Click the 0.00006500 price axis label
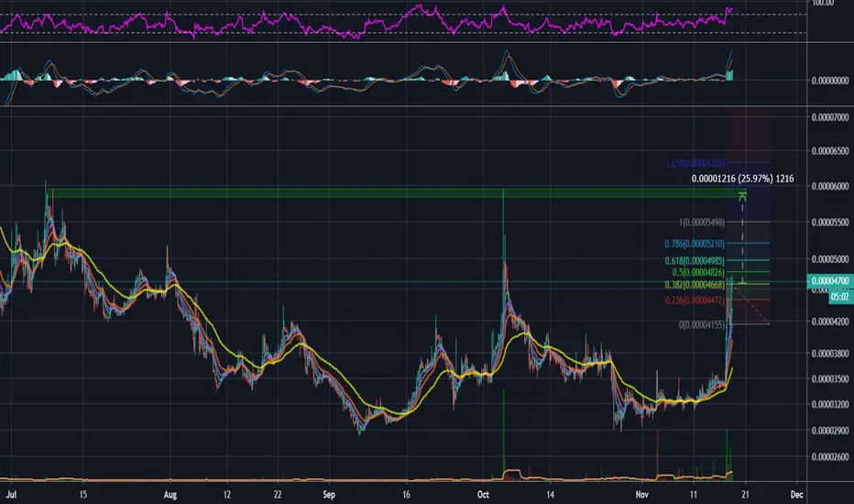 (x=830, y=151)
